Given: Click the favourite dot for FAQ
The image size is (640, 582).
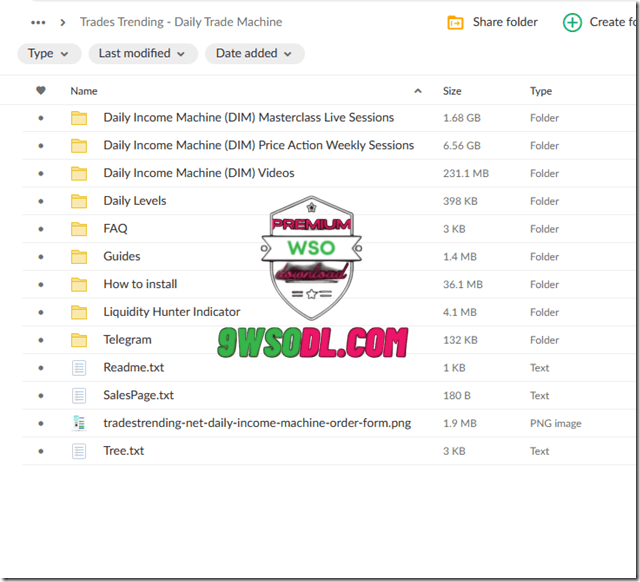Looking at the screenshot, I should pyautogui.click(x=41, y=229).
